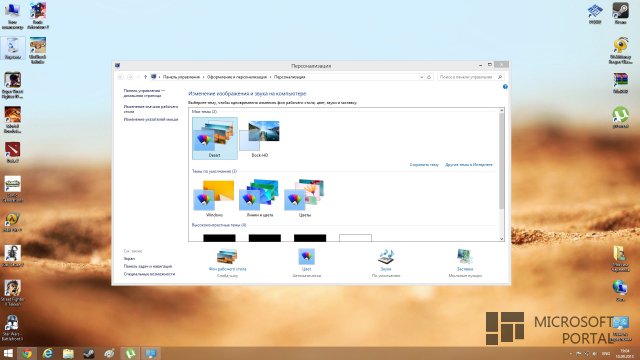Click the Windows Start button
This screenshot has height=360, width=640.
pyautogui.click(x=8, y=353)
